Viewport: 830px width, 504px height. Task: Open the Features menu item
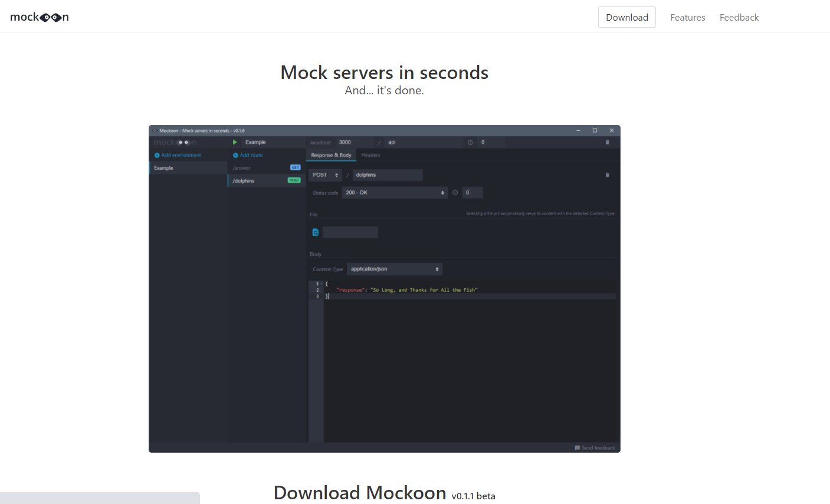688,18
